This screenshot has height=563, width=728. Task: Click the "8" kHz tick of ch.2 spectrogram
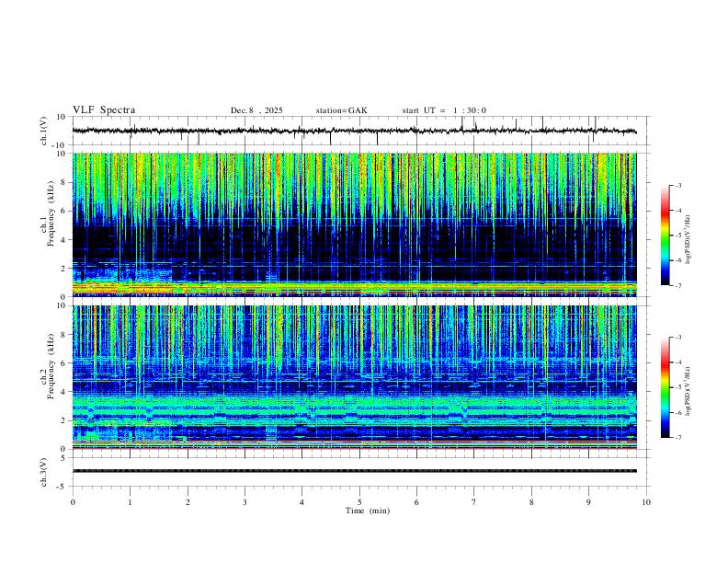pos(63,334)
